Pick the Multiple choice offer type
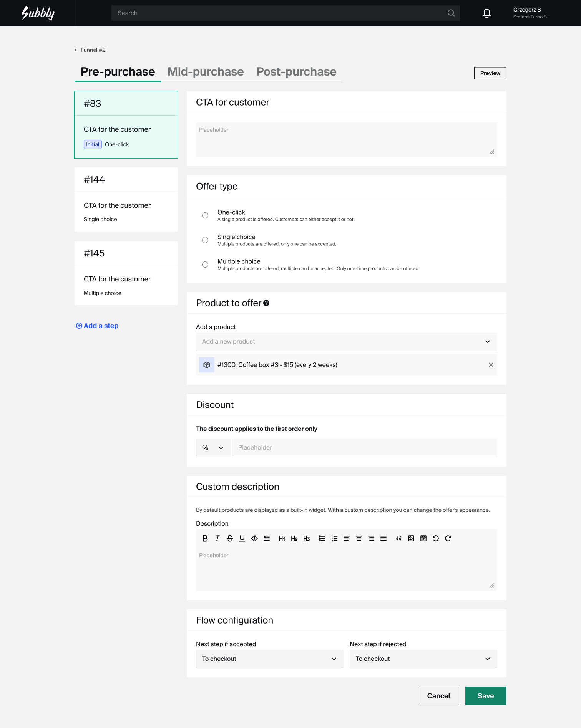 tap(205, 265)
